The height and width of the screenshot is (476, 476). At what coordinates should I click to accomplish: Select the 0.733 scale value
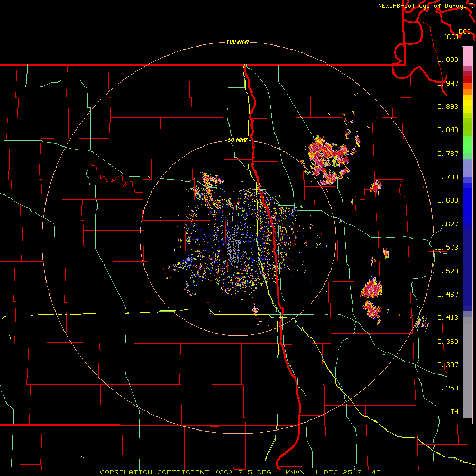pyautogui.click(x=448, y=177)
